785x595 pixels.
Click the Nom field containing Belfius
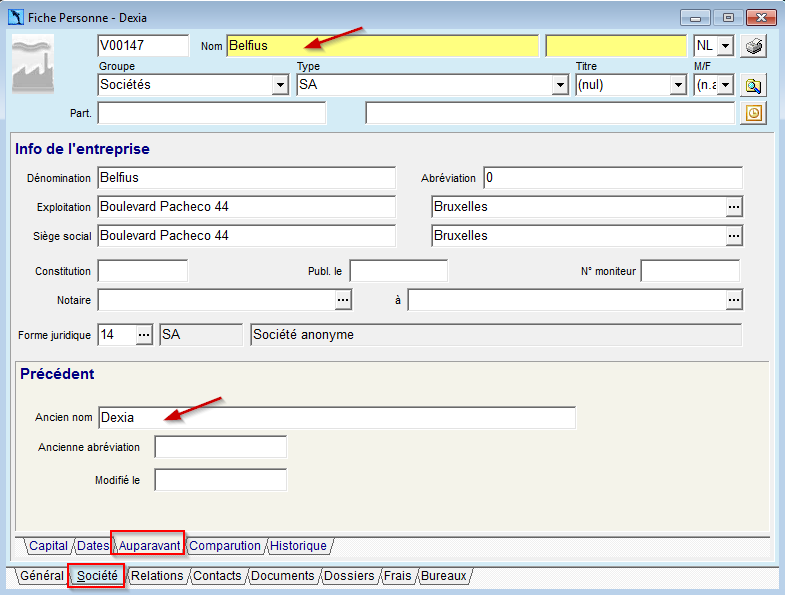click(382, 46)
